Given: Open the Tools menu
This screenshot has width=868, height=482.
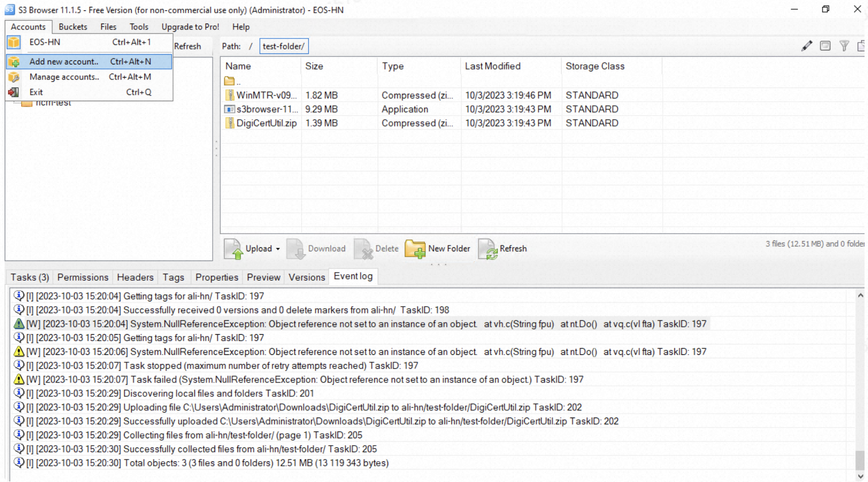Looking at the screenshot, I should coord(139,27).
